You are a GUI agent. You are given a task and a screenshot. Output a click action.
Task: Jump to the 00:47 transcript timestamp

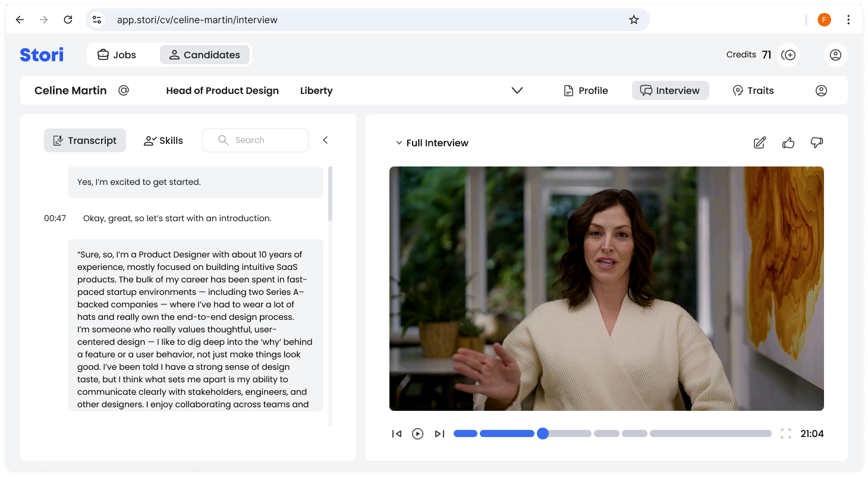(55, 218)
